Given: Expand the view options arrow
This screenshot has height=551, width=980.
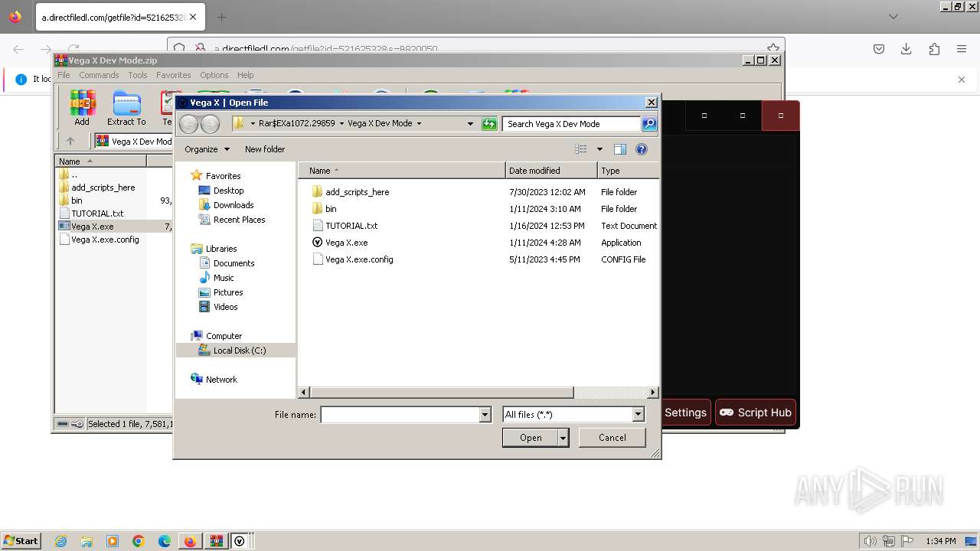Looking at the screenshot, I should [599, 149].
